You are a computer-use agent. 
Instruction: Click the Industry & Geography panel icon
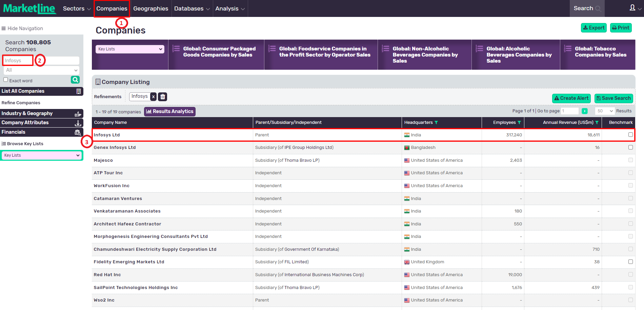pos(78,114)
